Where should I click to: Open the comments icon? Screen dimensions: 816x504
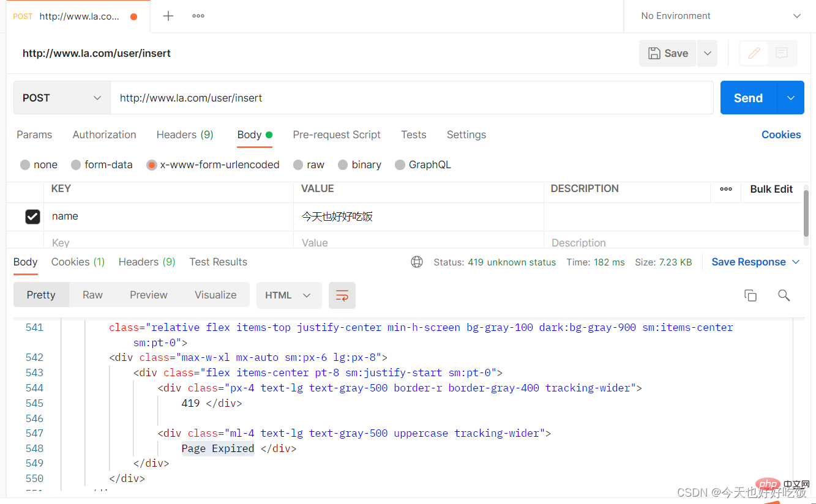point(782,53)
